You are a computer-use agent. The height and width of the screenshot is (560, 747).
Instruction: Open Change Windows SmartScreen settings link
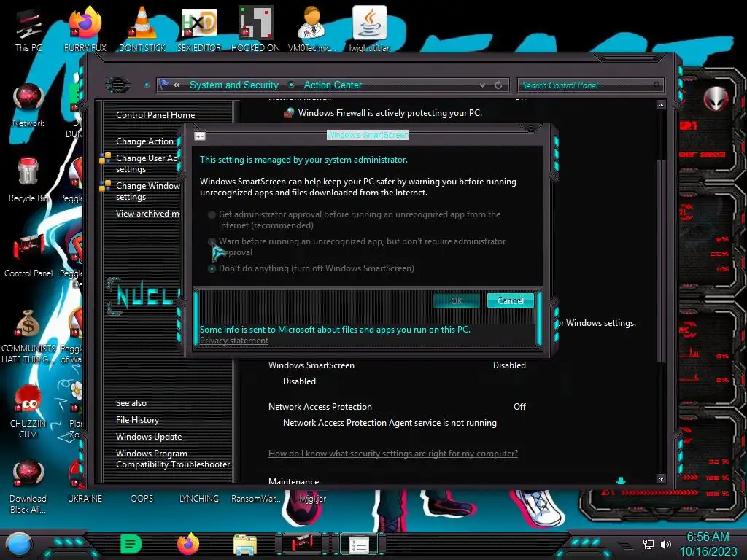(147, 191)
